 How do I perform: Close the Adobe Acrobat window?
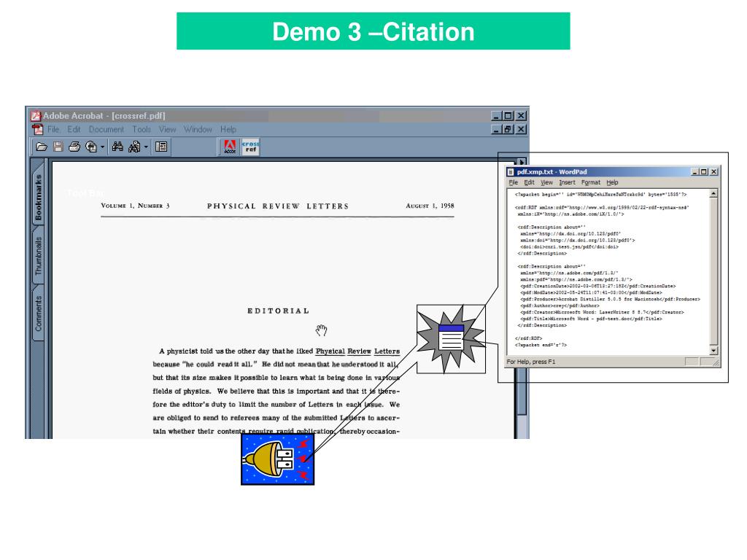(x=521, y=116)
